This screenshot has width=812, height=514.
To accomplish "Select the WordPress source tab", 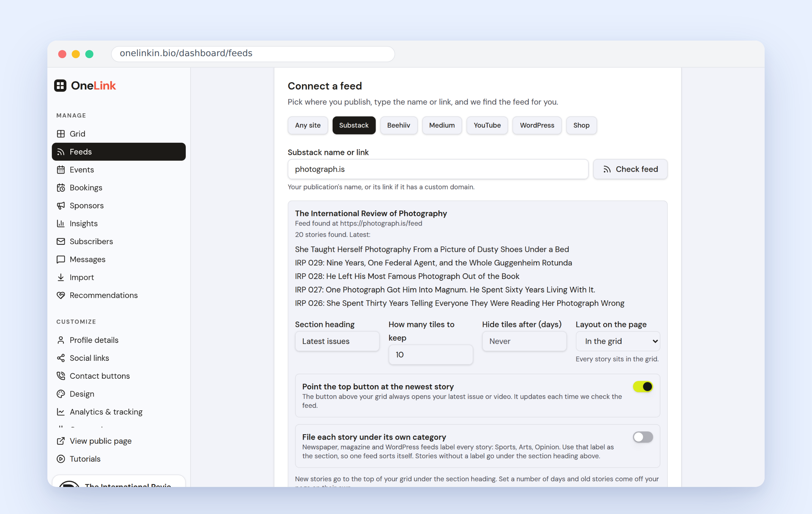I will tap(537, 125).
